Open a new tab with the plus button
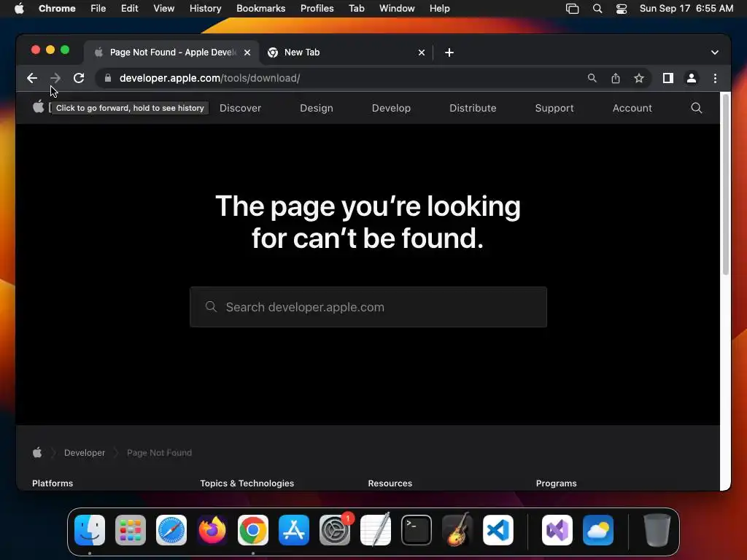The image size is (747, 560). [x=449, y=52]
